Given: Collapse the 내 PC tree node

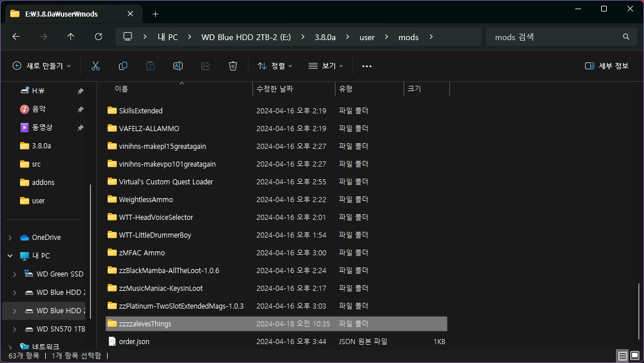Looking at the screenshot, I should click(10, 255).
